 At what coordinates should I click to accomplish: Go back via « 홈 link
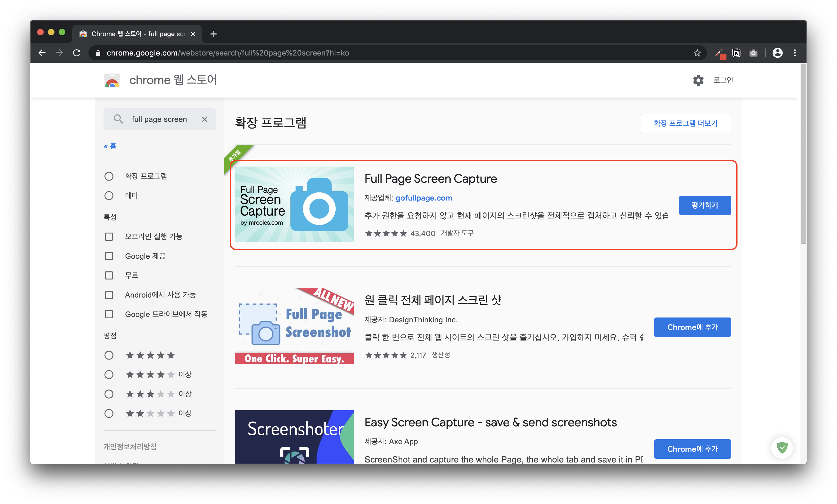[110, 146]
